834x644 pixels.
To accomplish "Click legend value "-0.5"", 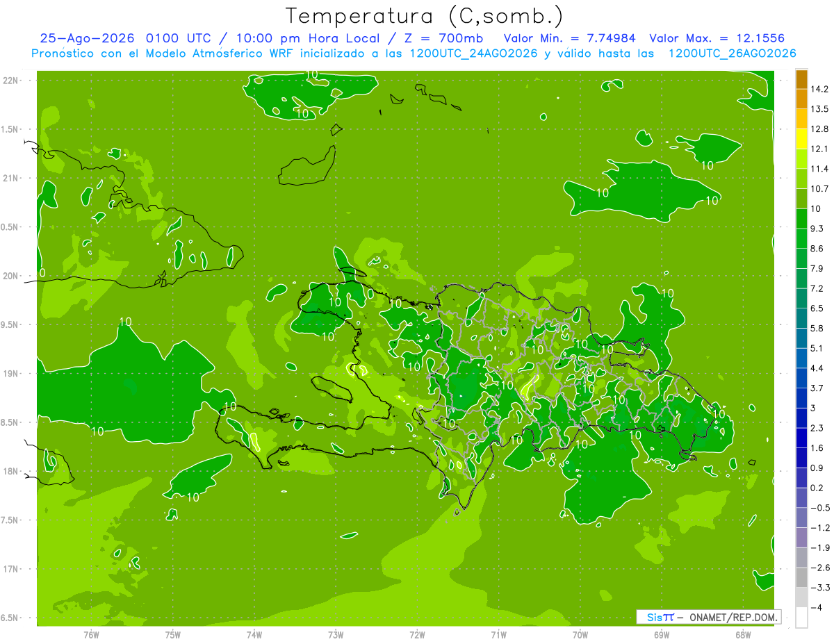I will (x=819, y=508).
